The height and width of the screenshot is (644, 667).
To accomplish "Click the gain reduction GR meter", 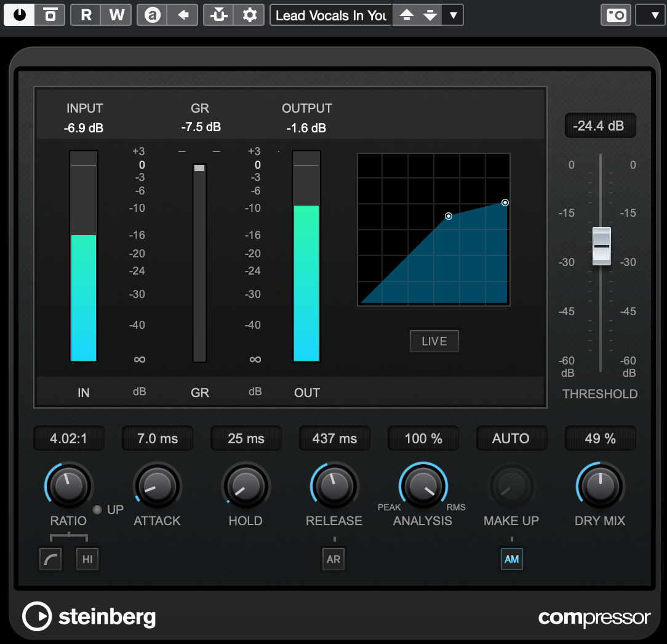I will (x=199, y=263).
